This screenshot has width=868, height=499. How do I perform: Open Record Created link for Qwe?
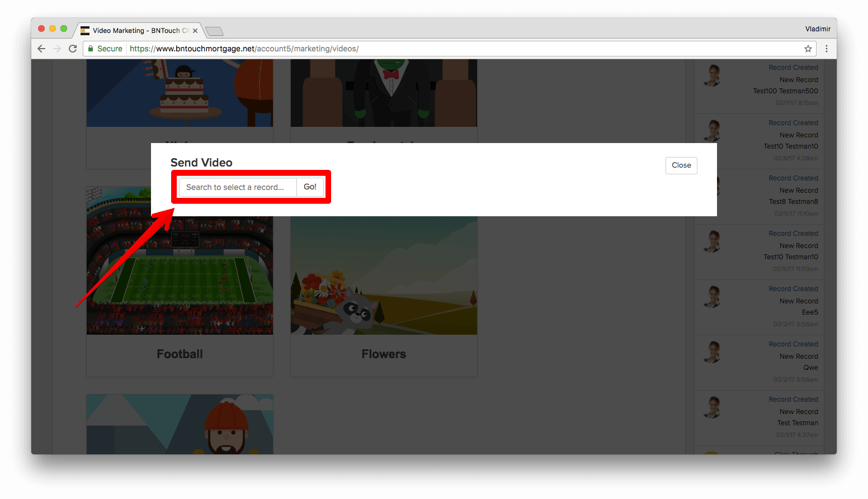[x=793, y=344]
